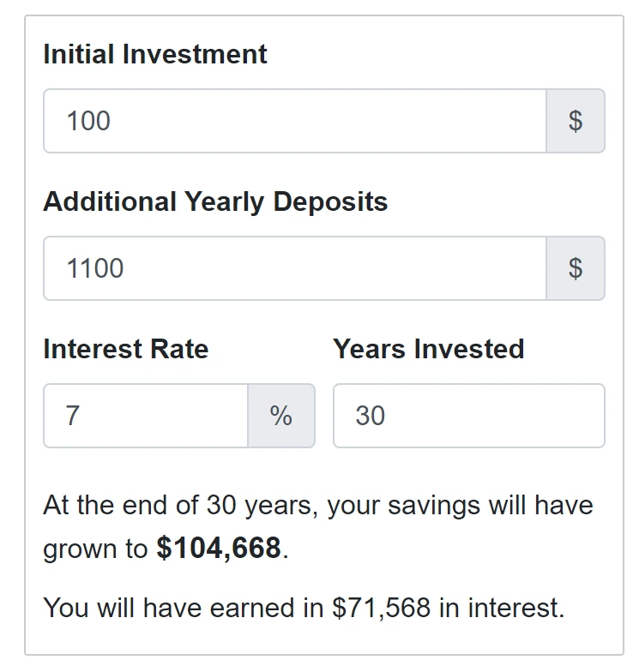Focus the Additional Yearly Deposits field

click(294, 268)
